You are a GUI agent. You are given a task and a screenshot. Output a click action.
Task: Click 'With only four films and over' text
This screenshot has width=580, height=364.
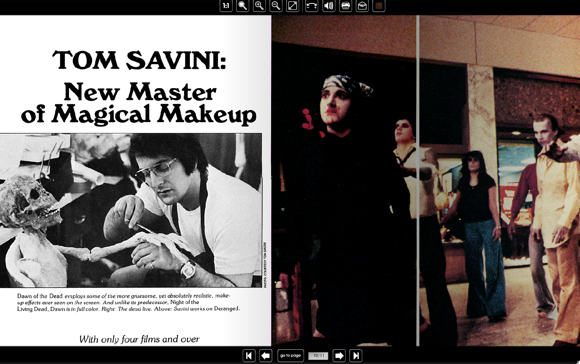point(139,339)
